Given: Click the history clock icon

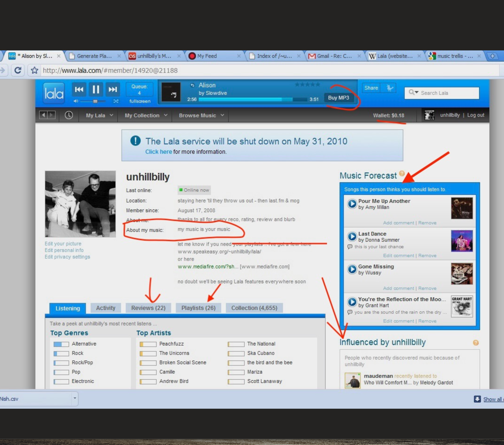Looking at the screenshot, I should (x=69, y=115).
